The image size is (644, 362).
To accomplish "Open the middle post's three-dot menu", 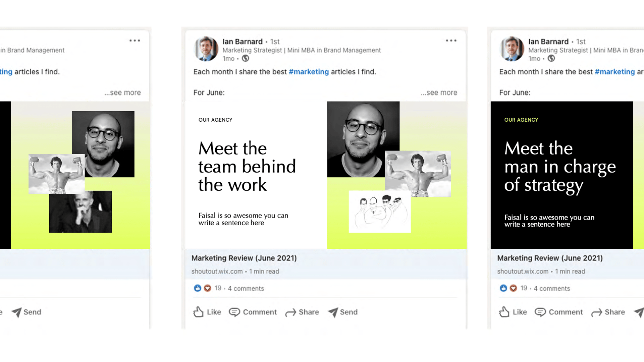I will coord(451,41).
